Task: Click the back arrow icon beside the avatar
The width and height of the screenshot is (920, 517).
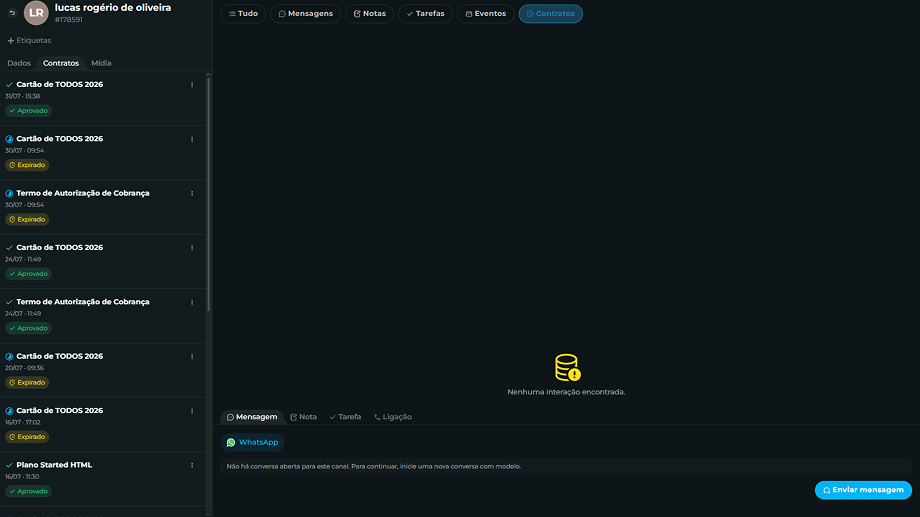Action: [12, 12]
